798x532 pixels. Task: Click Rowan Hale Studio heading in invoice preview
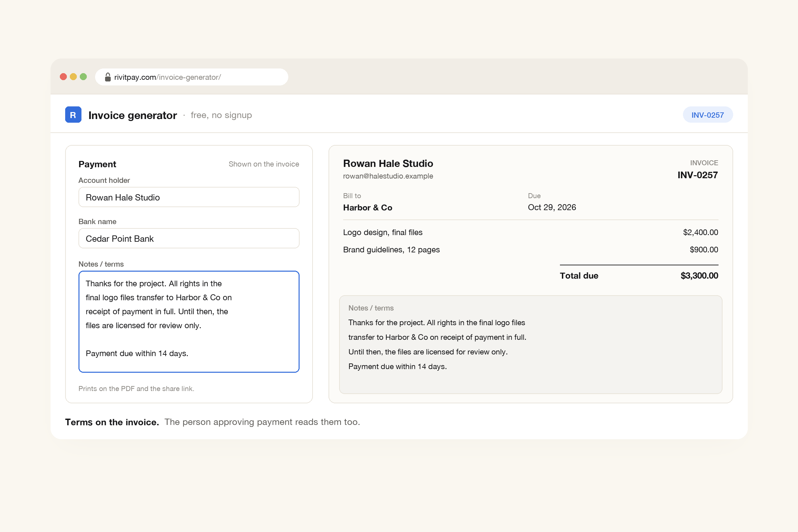click(x=388, y=164)
